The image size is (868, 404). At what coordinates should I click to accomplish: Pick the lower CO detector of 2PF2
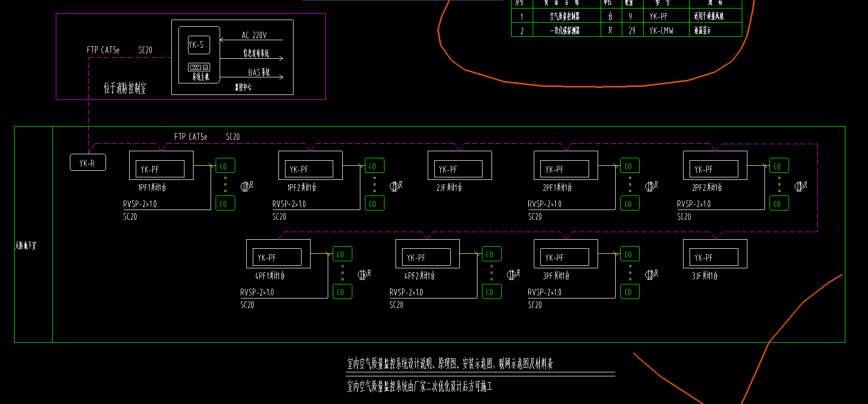779,204
